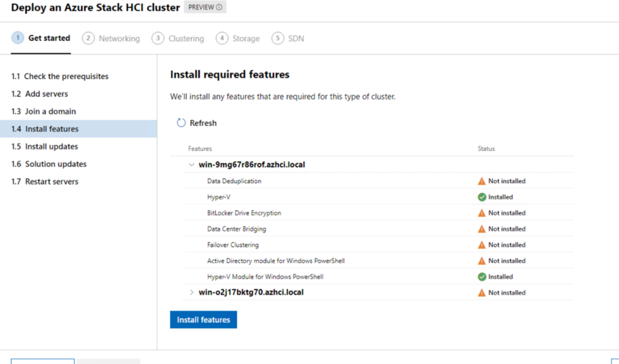Click the PREVIEW info icon
619x364 pixels.
pyautogui.click(x=219, y=7)
